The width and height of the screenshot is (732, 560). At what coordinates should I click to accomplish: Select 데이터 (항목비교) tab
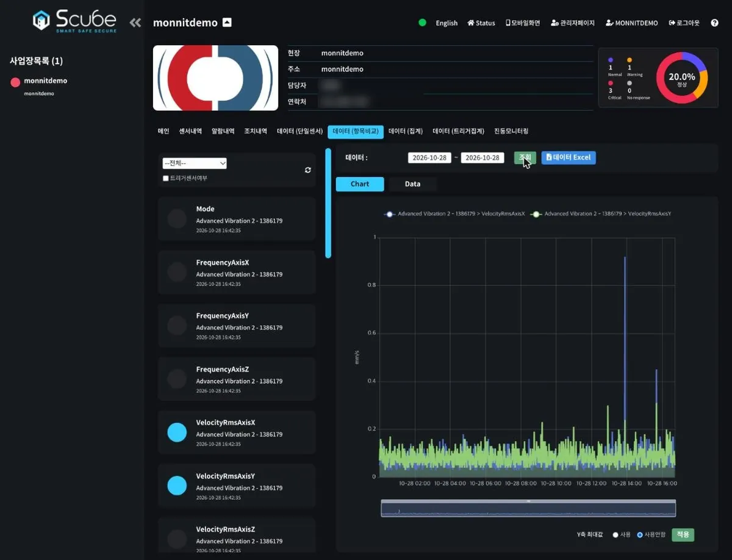(x=356, y=131)
